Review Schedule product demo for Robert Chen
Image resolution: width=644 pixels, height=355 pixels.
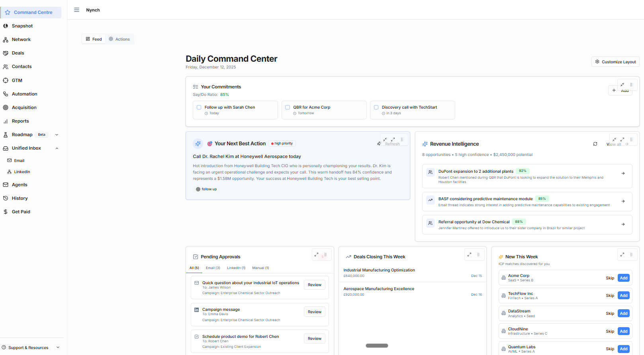[315, 339]
